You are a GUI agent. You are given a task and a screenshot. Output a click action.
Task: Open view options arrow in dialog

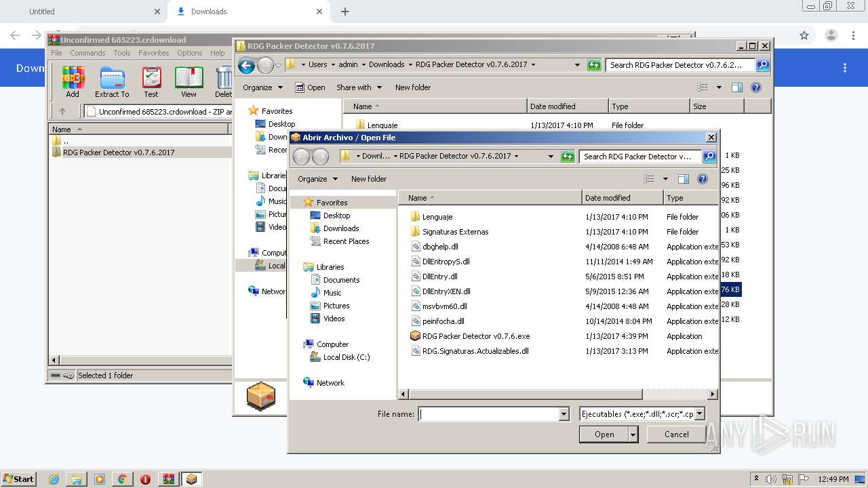click(665, 179)
